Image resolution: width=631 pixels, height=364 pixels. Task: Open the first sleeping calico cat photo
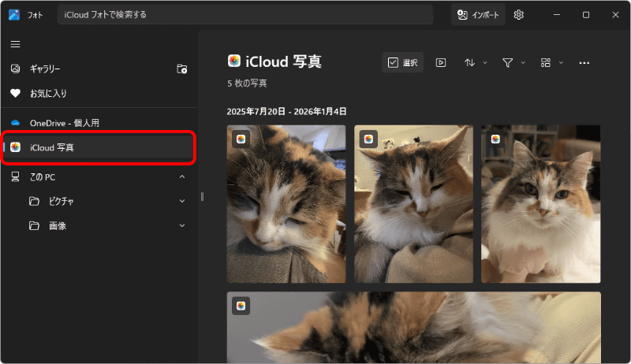tap(286, 204)
